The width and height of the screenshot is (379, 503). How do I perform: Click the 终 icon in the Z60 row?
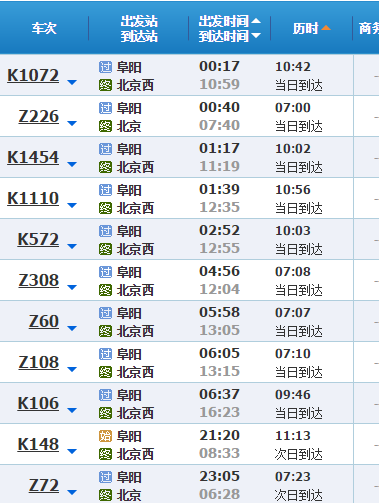[x=105, y=331]
